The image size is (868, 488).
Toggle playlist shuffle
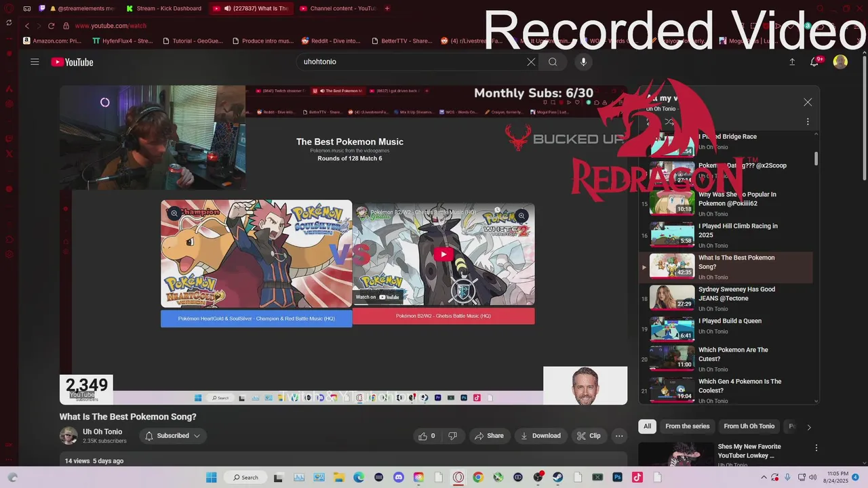pyautogui.click(x=669, y=122)
